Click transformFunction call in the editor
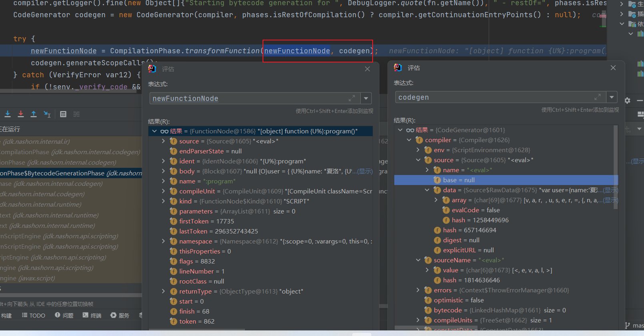This screenshot has width=644, height=336. point(222,51)
